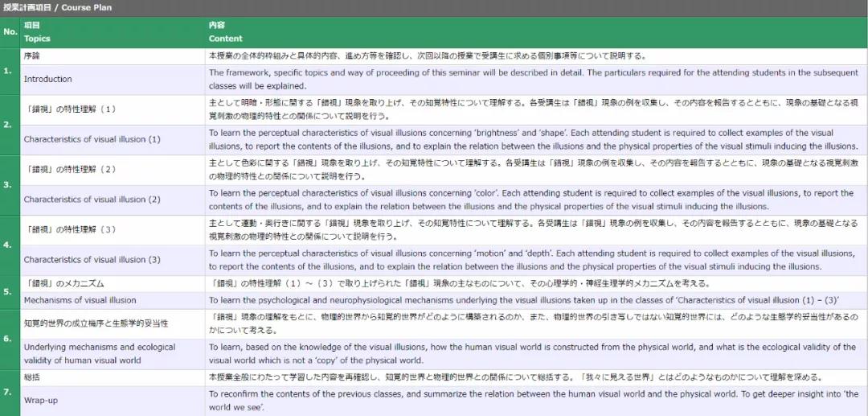Select the '序論' topic cell
Viewport: 868px width, 416px height.
pos(113,56)
